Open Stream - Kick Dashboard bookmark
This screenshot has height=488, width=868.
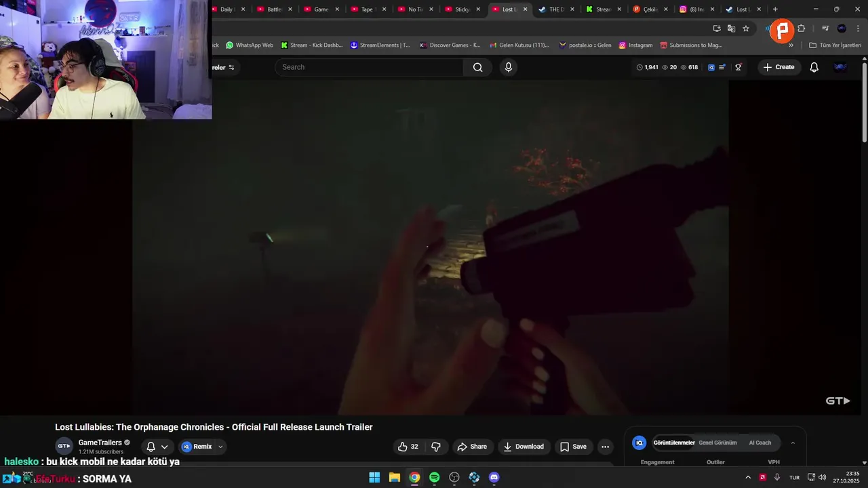point(312,45)
